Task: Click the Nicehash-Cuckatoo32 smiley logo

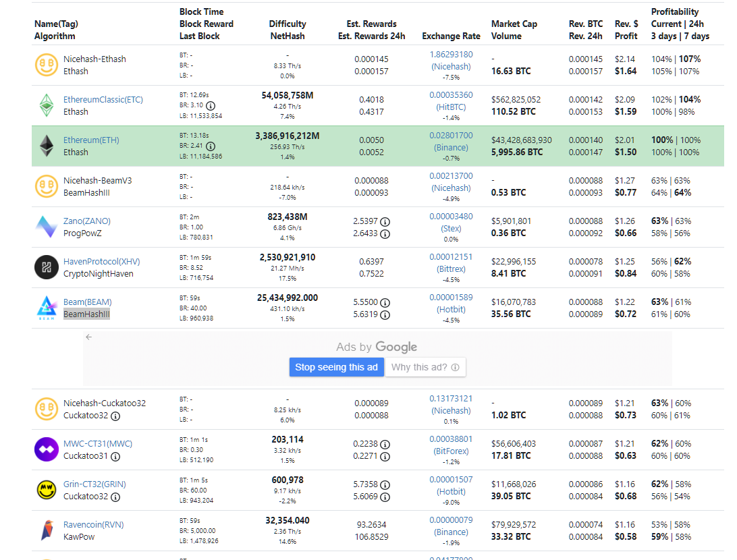Action: tap(47, 409)
